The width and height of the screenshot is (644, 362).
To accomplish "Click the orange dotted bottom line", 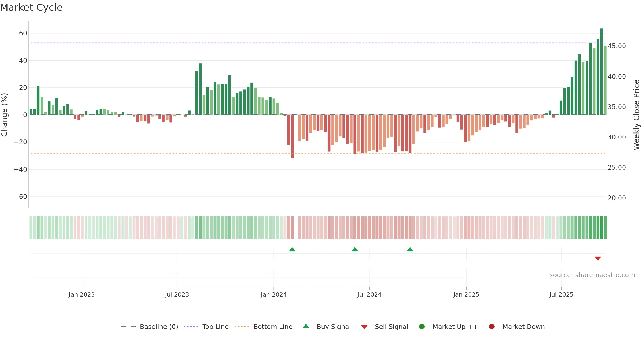I will tap(318, 153).
